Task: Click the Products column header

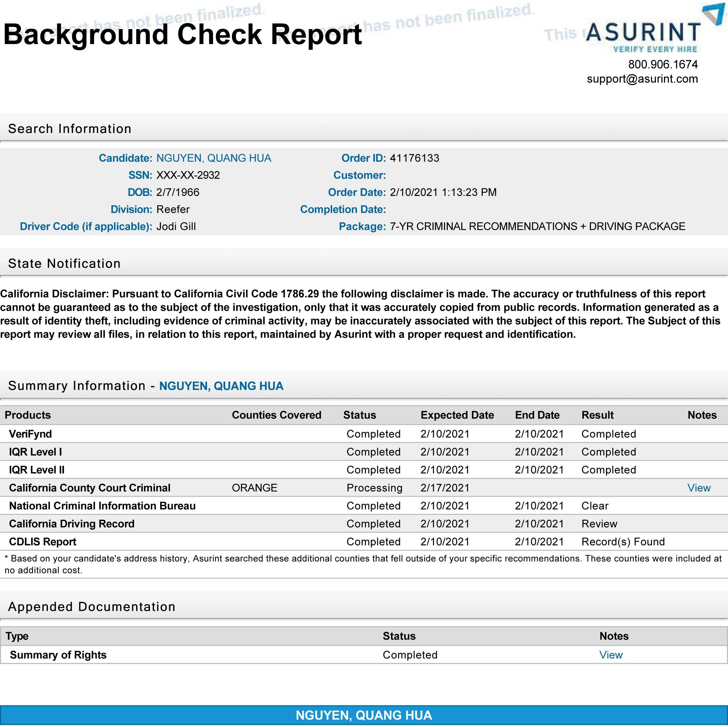Action: 28,415
